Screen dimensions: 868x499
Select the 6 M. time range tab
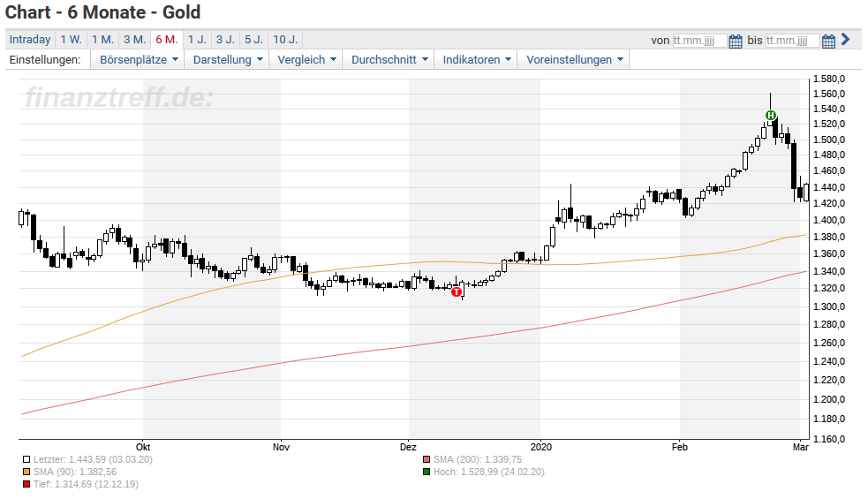click(x=167, y=40)
